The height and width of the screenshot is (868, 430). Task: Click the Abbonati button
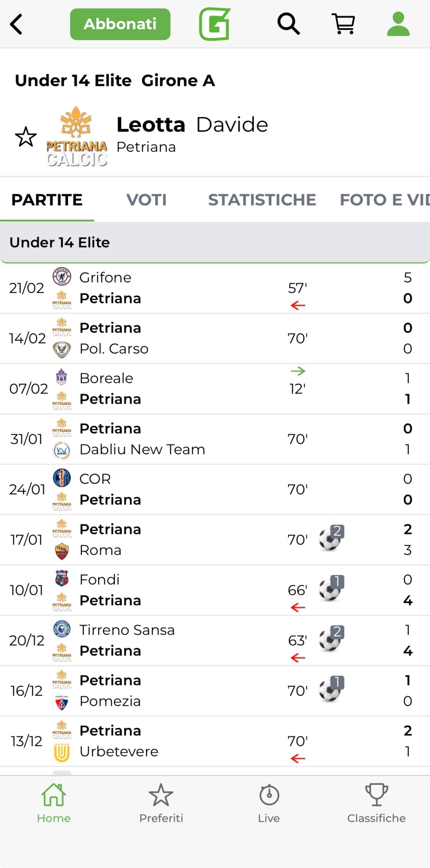point(120,24)
